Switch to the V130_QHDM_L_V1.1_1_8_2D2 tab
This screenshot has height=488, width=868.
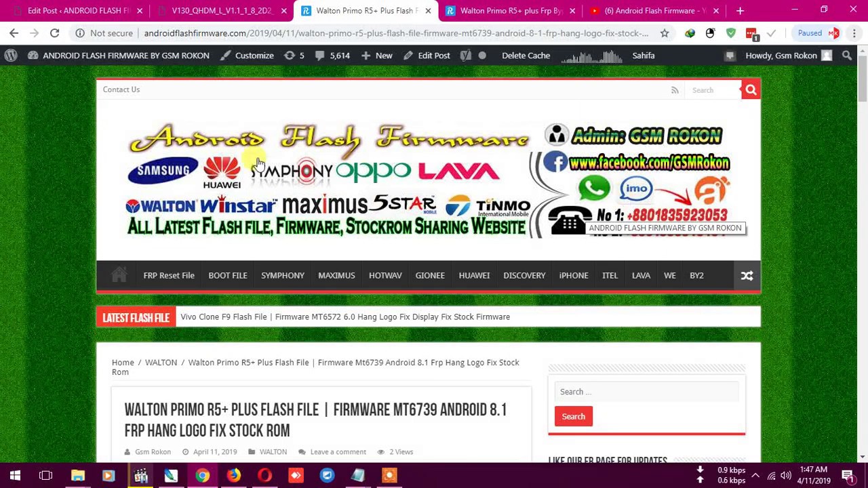[221, 11]
